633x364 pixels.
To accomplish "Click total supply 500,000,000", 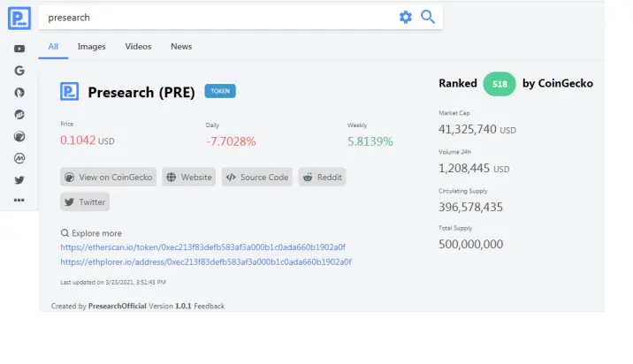I will (470, 244).
